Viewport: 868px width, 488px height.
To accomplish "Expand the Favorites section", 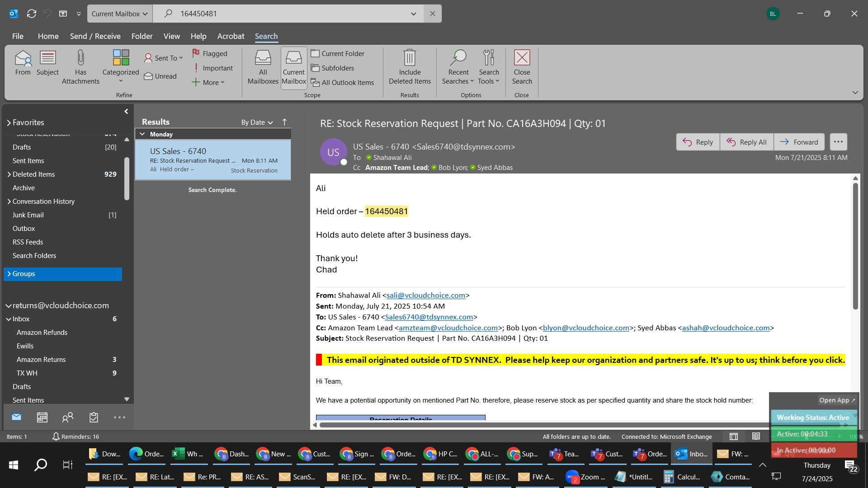I will pyautogui.click(x=9, y=122).
